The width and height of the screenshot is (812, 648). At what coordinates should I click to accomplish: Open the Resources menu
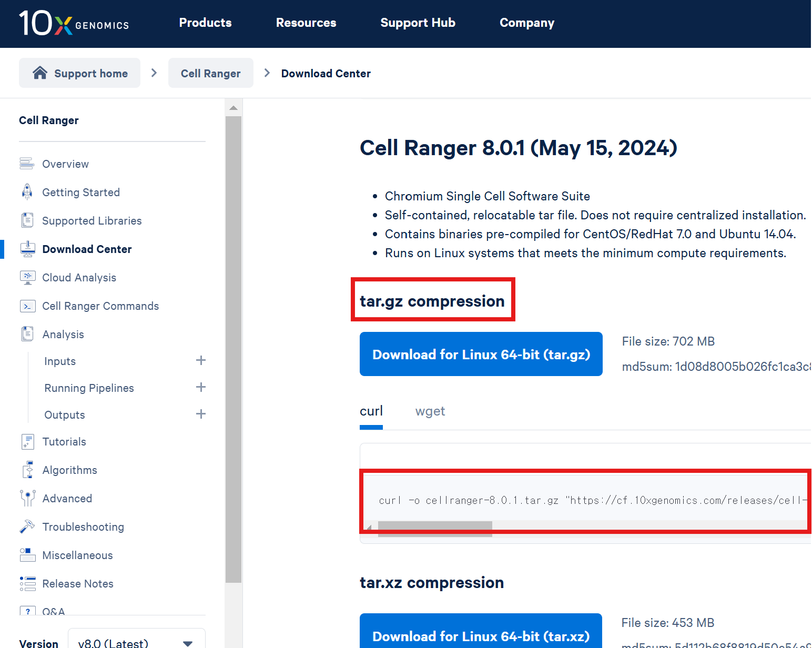point(306,23)
